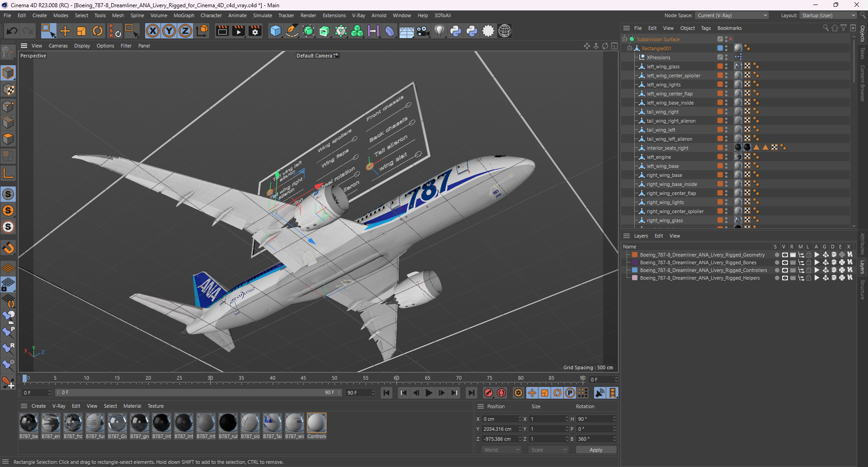Select the left_engine object row
This screenshot has width=868, height=467.
tap(658, 157)
